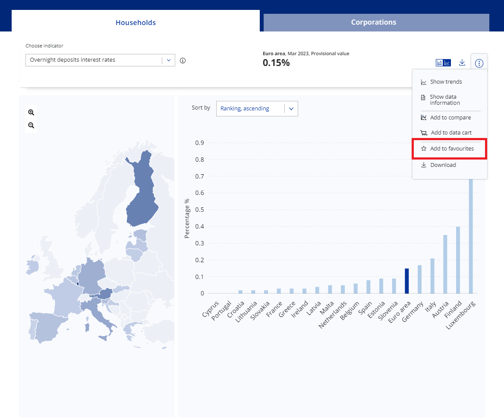Click the Austria bar in the chart

coord(445,264)
